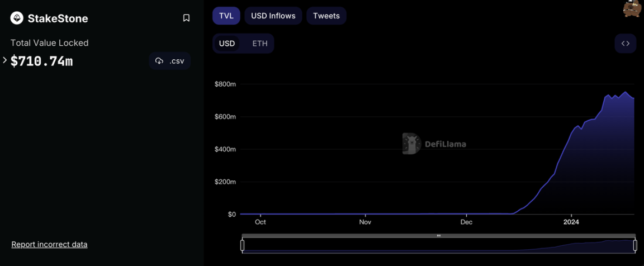Viewport: 644px width, 266px height.
Task: Switch chart denomination to USD
Action: tap(226, 44)
